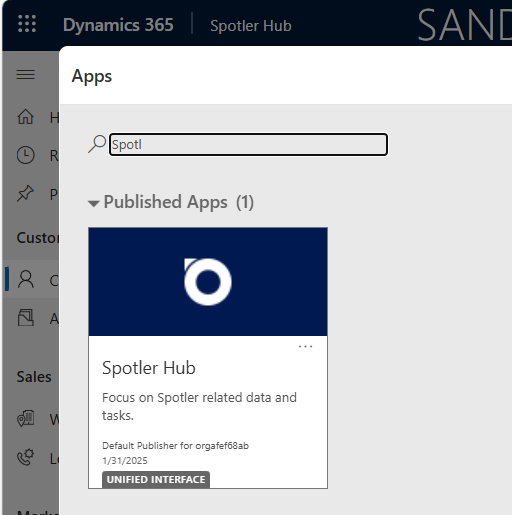Click 'Default Publisher for orgafef68ab' text
Viewport: 512px width, 515px height.
(175, 446)
